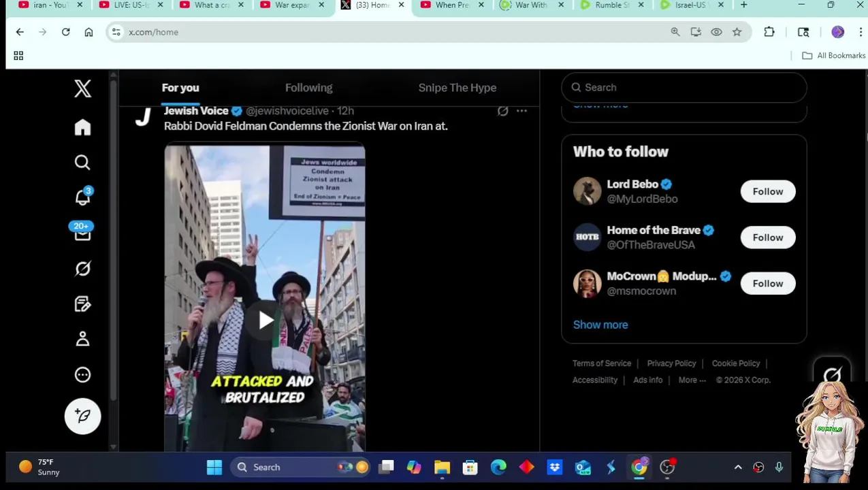The width and height of the screenshot is (868, 490).
Task: Click the X Search input field
Action: 684,87
